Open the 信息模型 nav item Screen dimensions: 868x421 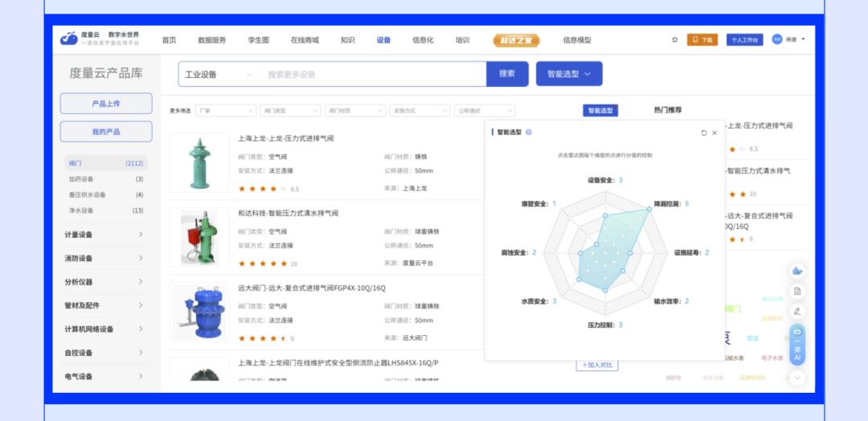577,40
